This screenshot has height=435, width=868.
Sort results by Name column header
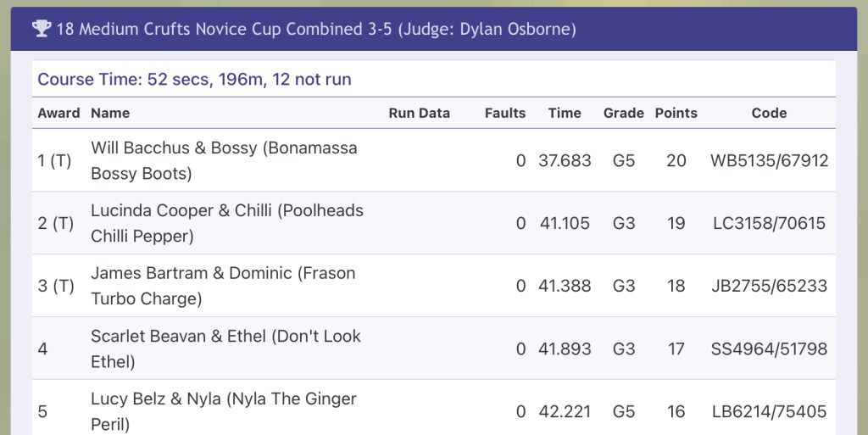point(110,113)
